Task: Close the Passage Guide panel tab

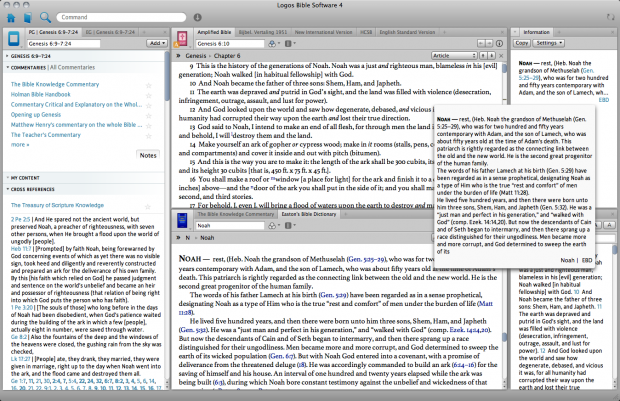Action: [165, 32]
